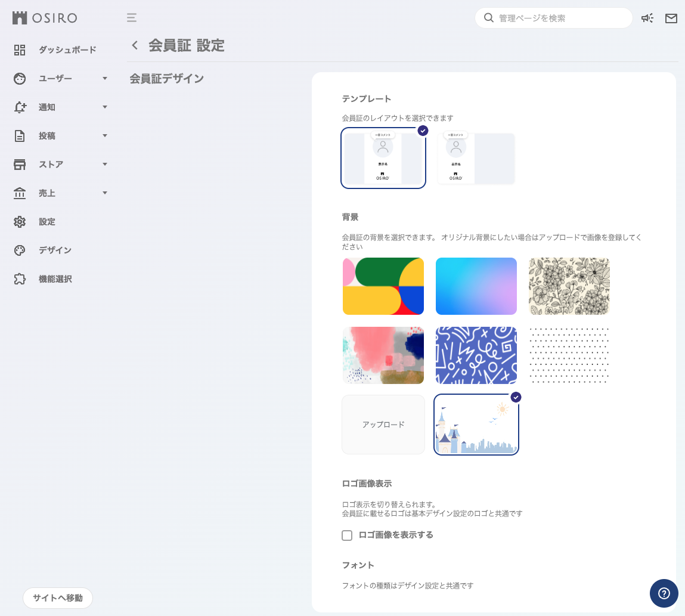685x616 pixels.
Task: Click the store shop icon
Action: click(20, 164)
